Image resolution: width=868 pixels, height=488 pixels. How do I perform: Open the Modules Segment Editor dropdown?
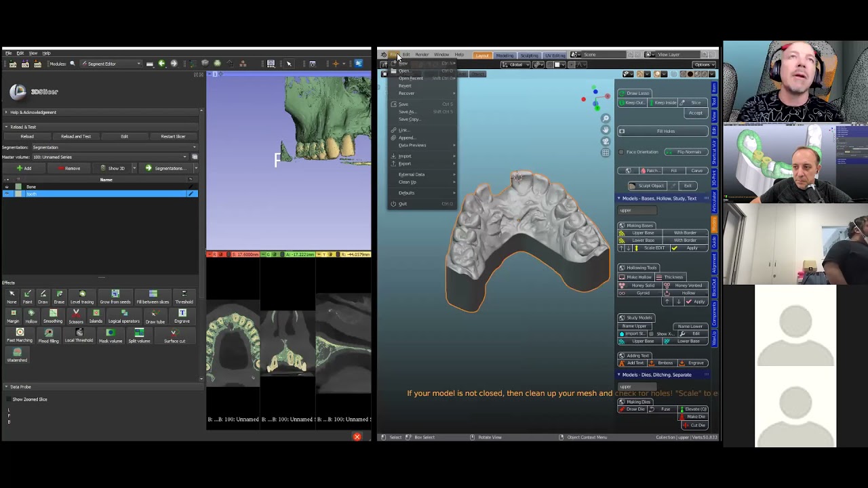[x=111, y=64]
